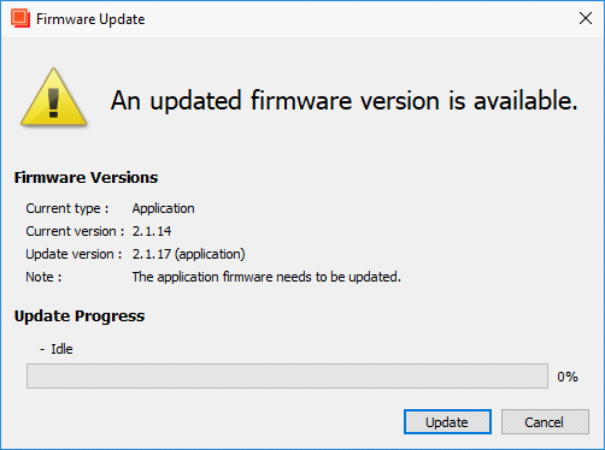Click the update version 2.1.17 value
This screenshot has height=450, width=605.
pos(189,254)
